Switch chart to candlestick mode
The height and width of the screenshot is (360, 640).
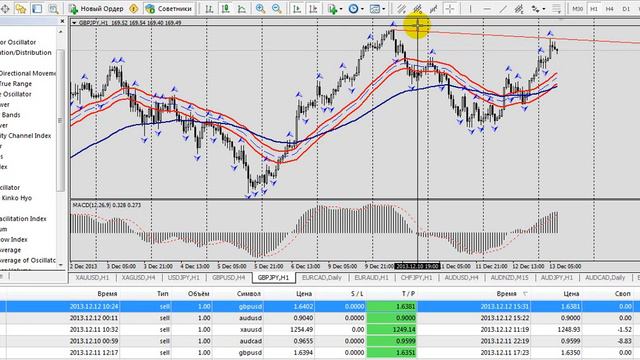[x=225, y=9]
